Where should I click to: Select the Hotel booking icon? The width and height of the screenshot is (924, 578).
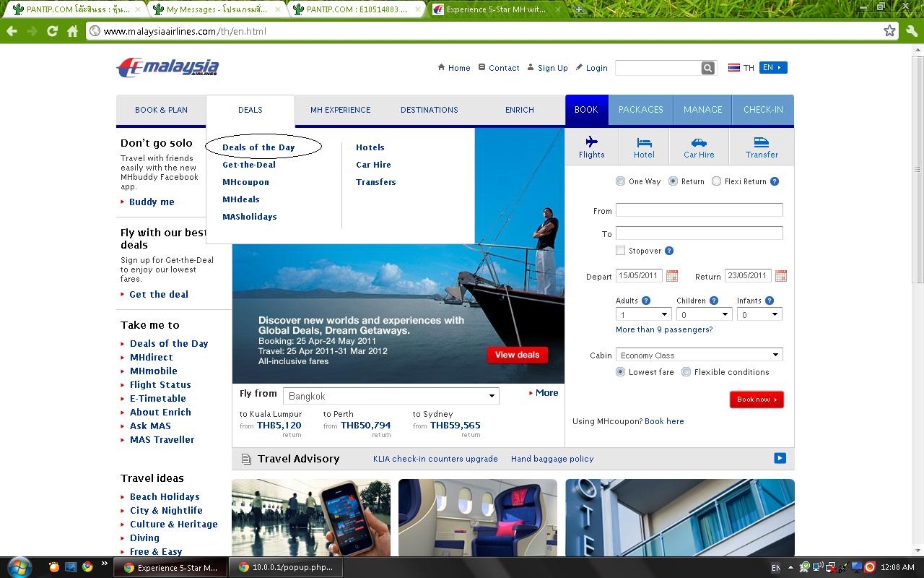(x=644, y=147)
